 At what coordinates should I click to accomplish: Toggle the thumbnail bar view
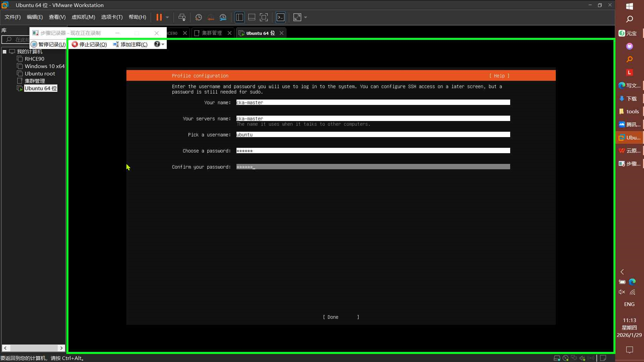(252, 17)
